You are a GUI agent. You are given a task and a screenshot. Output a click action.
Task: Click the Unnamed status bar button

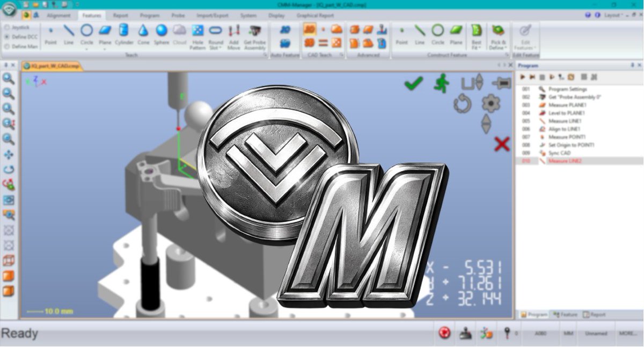595,334
